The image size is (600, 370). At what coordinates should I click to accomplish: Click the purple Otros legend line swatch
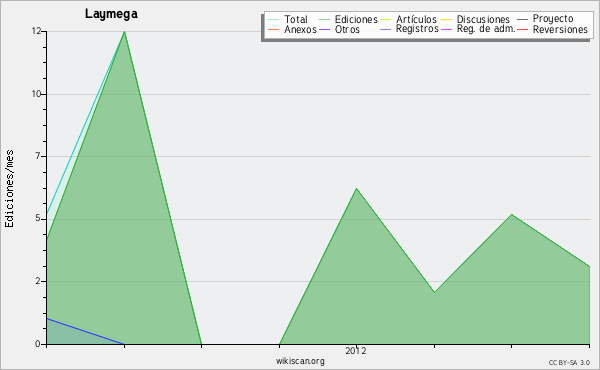coord(324,29)
